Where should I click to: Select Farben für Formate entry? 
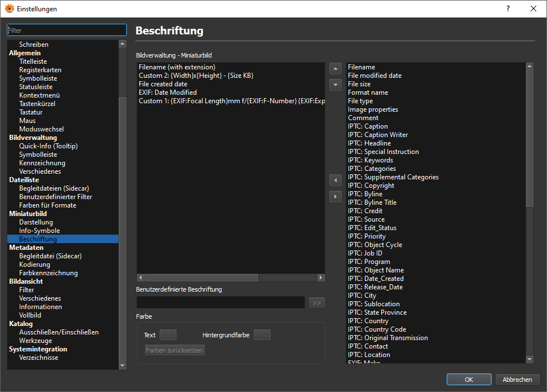[47, 205]
